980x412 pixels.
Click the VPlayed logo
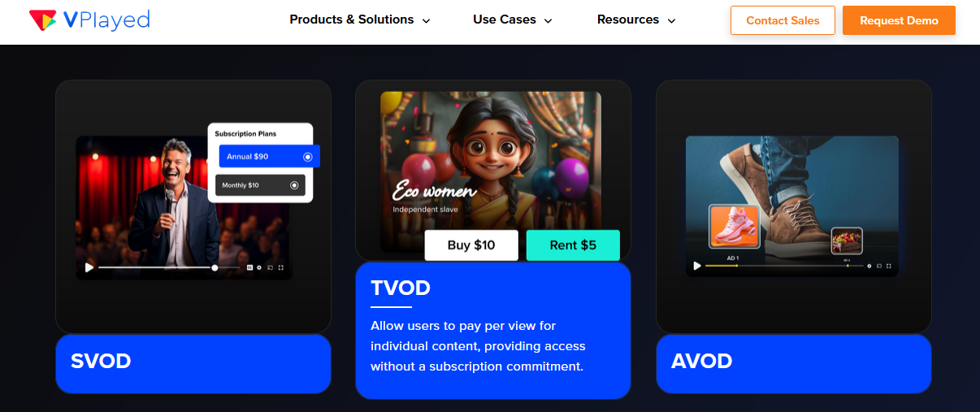89,20
